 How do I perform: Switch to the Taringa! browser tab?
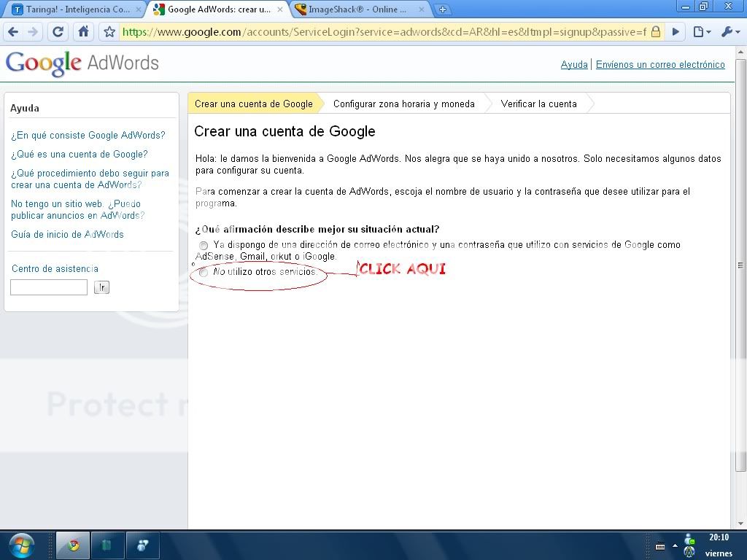[x=74, y=9]
